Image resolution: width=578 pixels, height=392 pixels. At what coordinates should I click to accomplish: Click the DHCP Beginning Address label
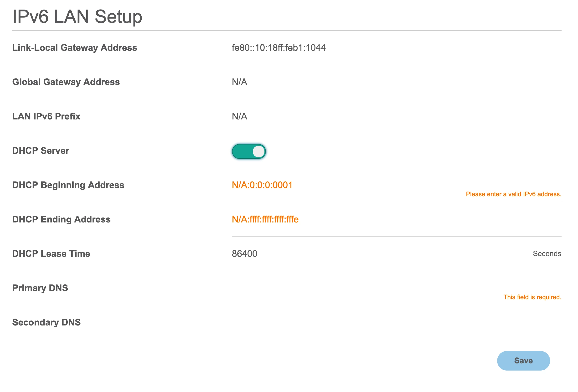pyautogui.click(x=68, y=185)
